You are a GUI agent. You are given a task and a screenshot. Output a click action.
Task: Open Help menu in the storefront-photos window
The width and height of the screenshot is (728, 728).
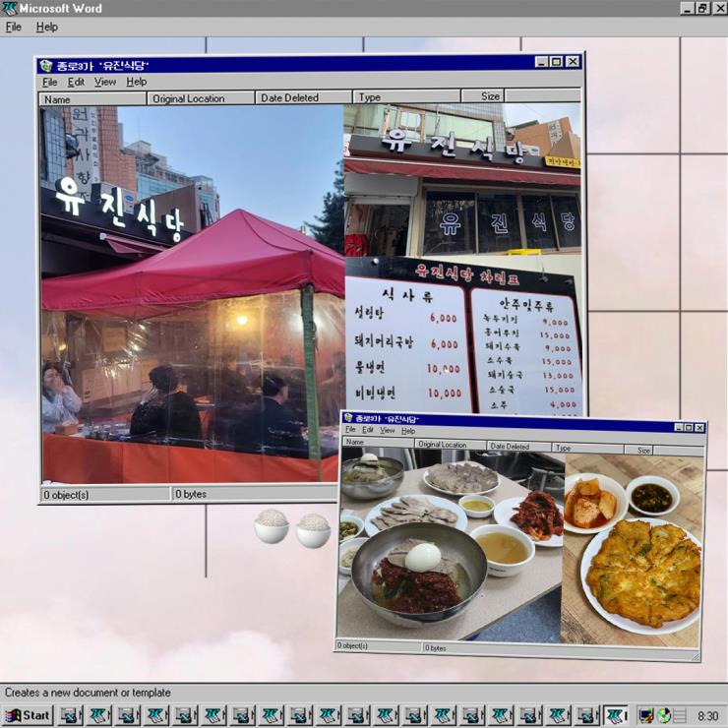pos(137,82)
